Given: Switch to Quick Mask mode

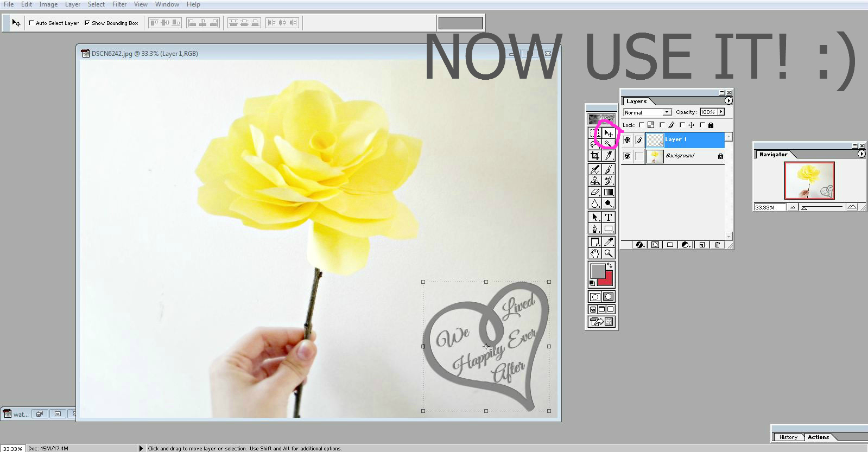Looking at the screenshot, I should pos(609,297).
